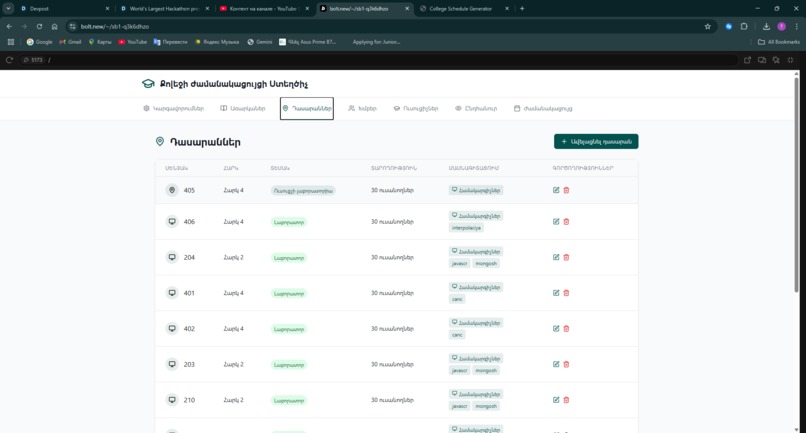Select the Classrooms tab with pin icon
This screenshot has height=433, width=806.
coord(307,109)
